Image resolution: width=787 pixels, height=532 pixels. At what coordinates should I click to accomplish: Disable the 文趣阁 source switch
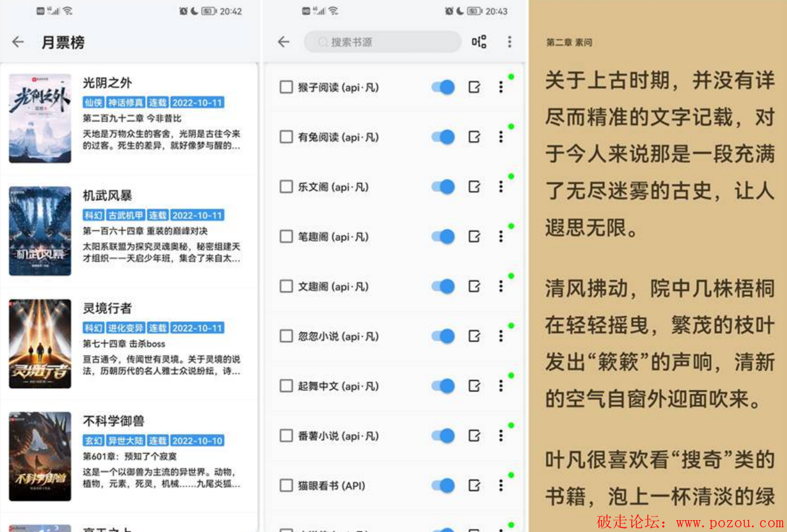click(443, 286)
